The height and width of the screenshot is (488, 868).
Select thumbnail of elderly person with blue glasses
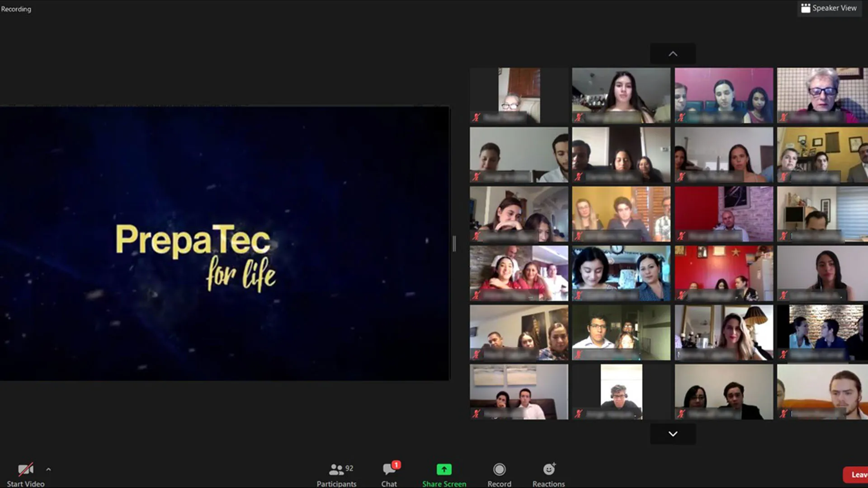(x=822, y=95)
